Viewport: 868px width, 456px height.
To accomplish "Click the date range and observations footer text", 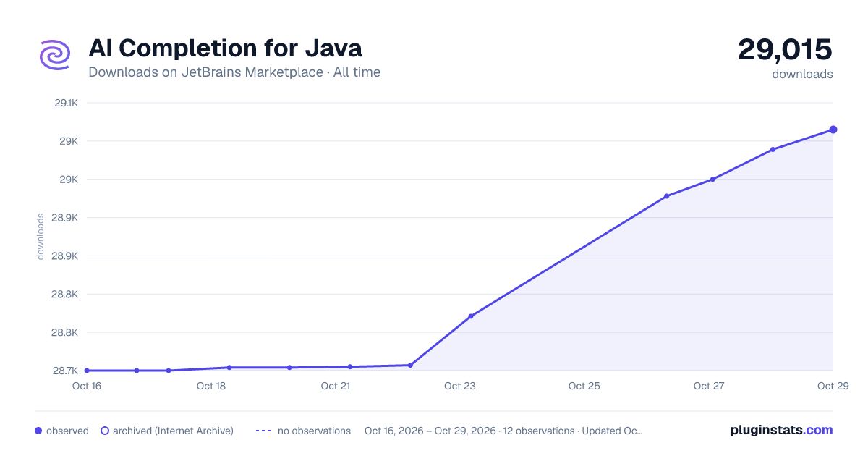I will pos(503,431).
